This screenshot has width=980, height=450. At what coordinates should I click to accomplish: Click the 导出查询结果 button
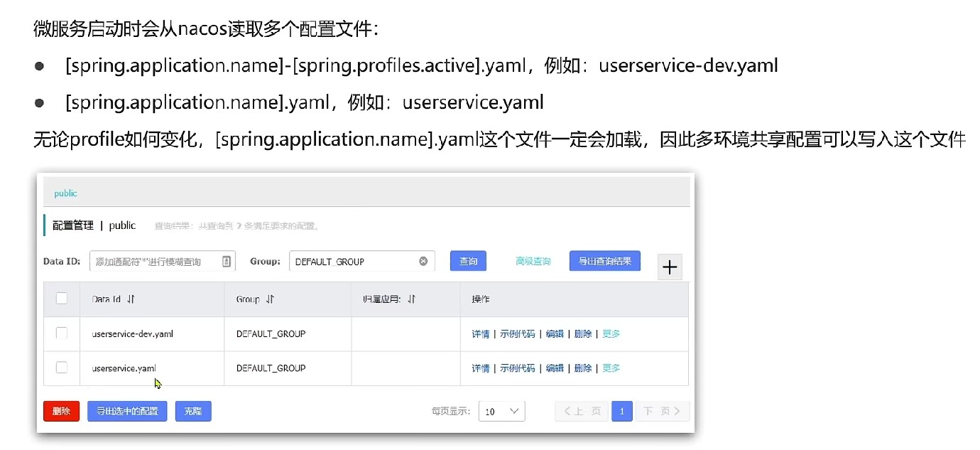point(605,261)
